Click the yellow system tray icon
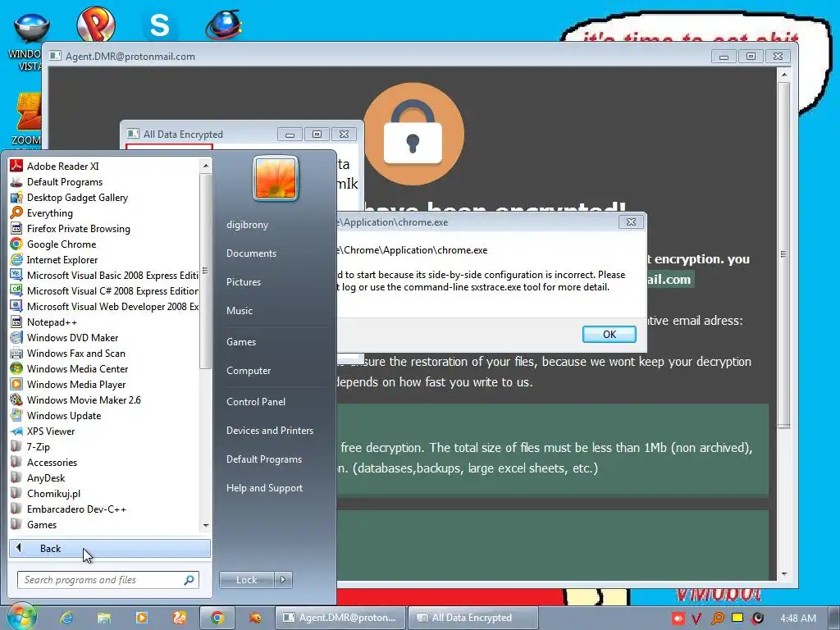 (x=737, y=618)
